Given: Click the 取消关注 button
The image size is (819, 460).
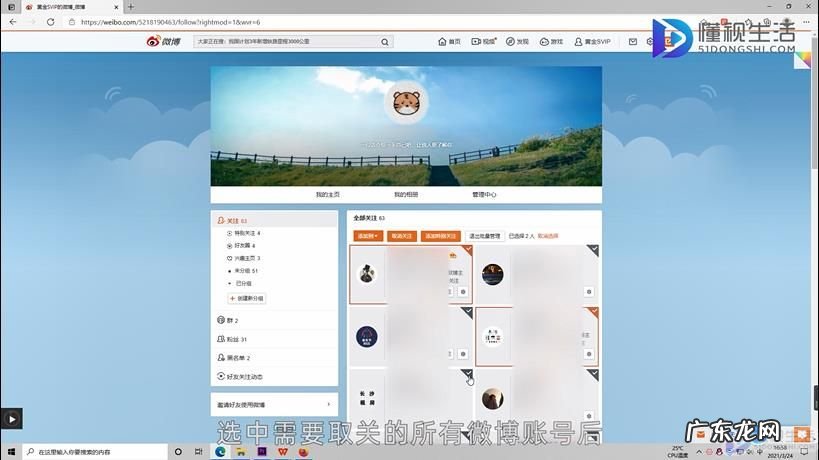Looking at the screenshot, I should (x=402, y=236).
